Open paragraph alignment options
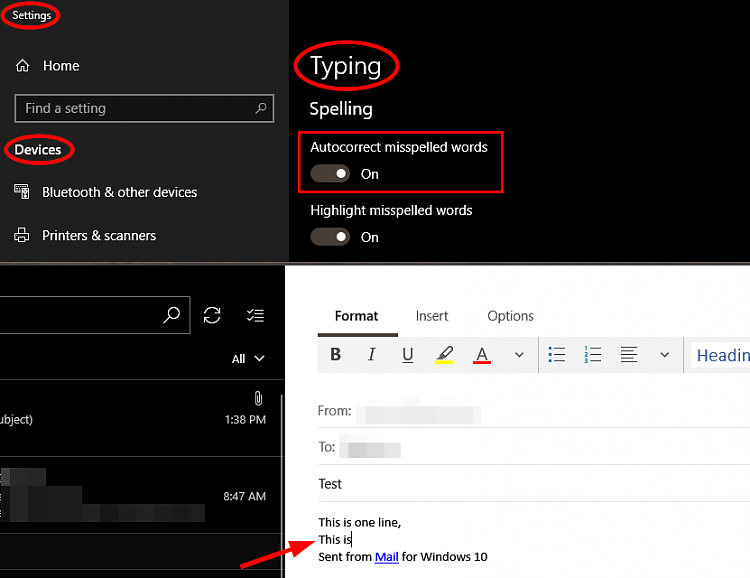This screenshot has width=750, height=578. click(x=629, y=355)
